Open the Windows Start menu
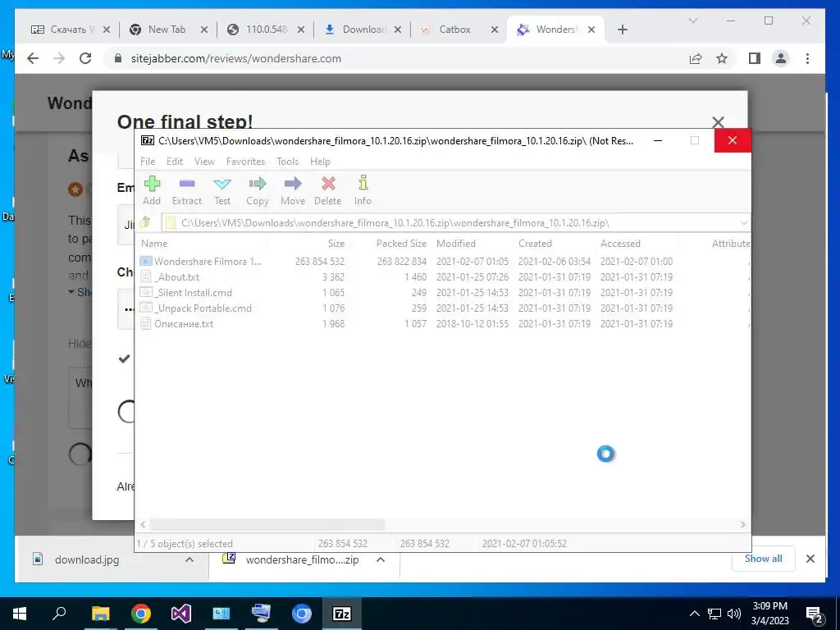This screenshot has height=630, width=840. coord(20,614)
